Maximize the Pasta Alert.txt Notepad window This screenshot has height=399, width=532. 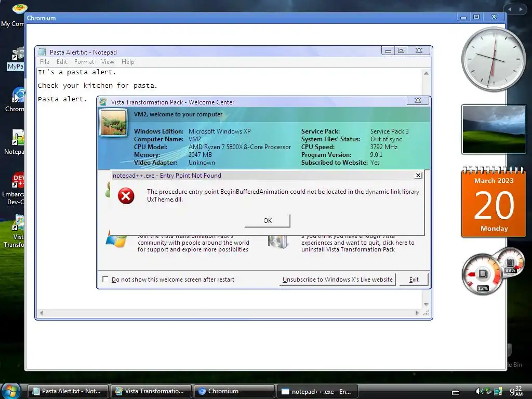tap(401, 50)
